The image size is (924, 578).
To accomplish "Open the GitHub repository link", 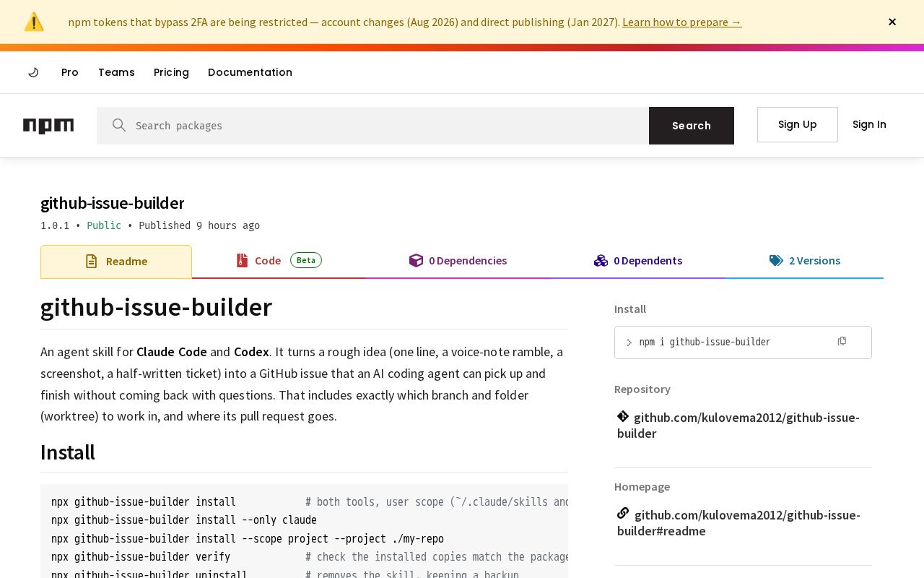I will (x=738, y=426).
